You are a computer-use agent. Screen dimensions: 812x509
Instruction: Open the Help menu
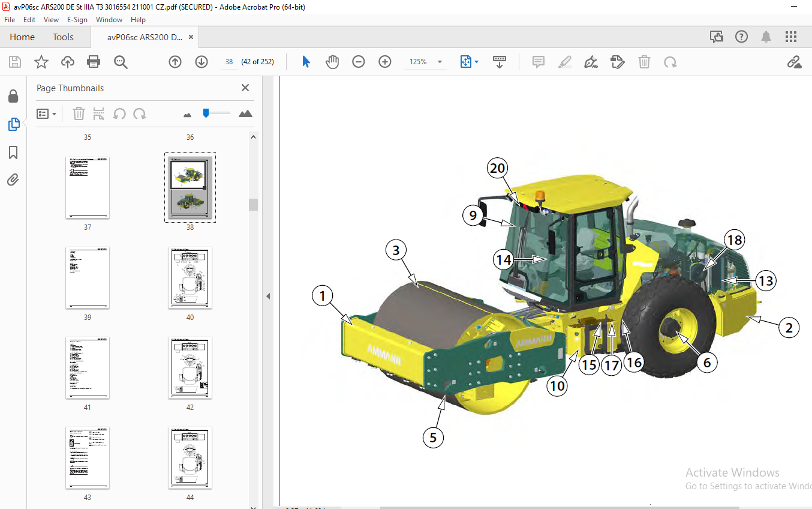139,20
